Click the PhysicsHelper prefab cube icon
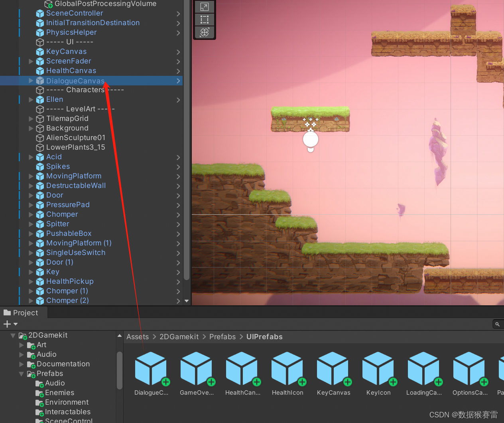The height and width of the screenshot is (423, 504). [40, 33]
